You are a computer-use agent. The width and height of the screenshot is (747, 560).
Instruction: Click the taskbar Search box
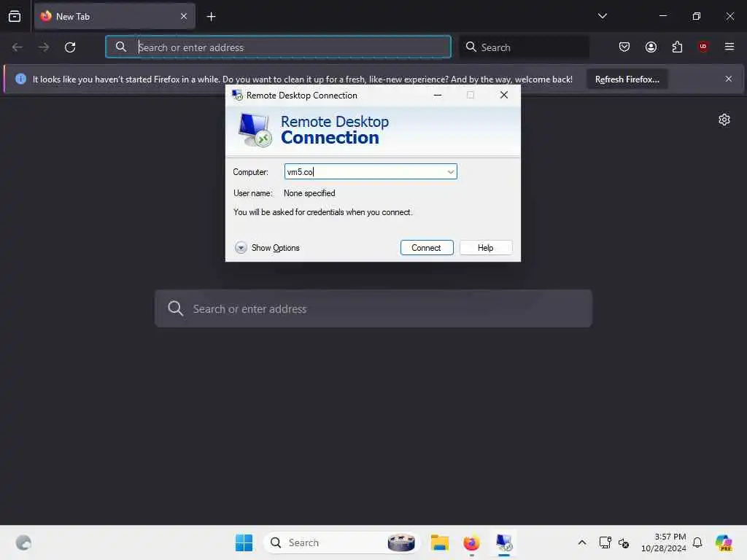[x=341, y=542]
